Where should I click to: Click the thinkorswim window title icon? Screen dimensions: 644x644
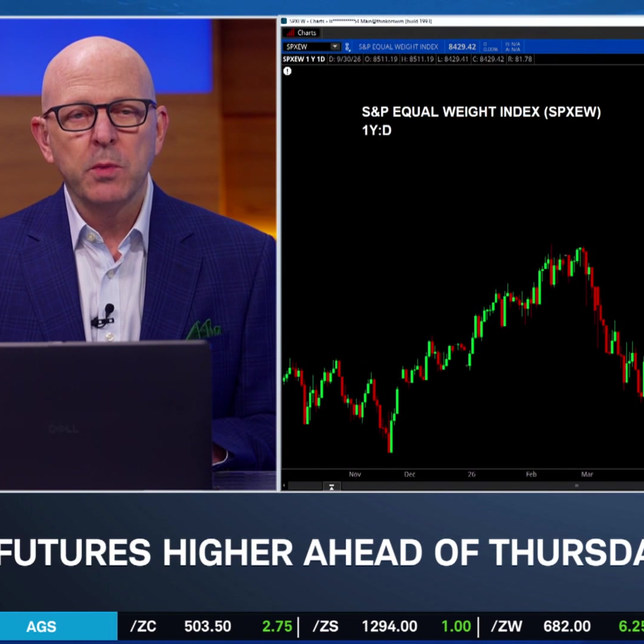[284, 21]
